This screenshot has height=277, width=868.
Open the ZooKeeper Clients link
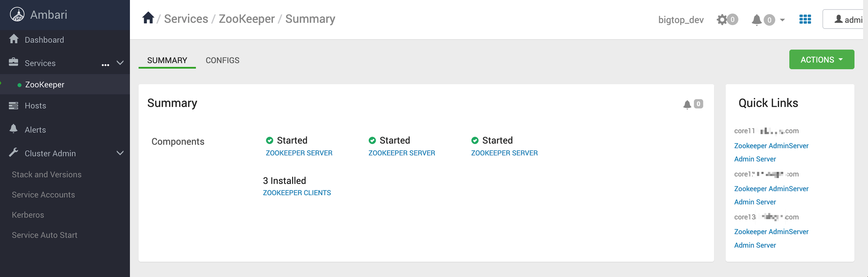point(296,193)
